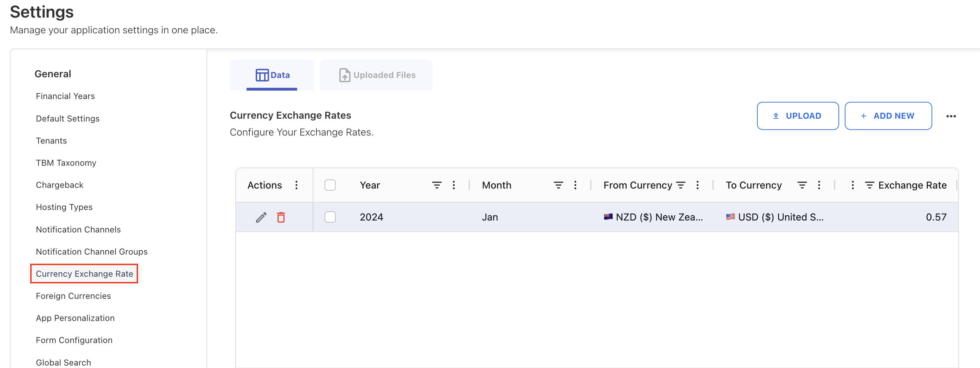Open filter icon on Month column
The image size is (980, 368).
[x=558, y=185]
